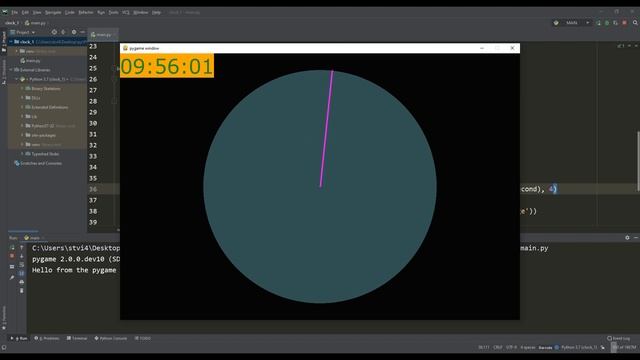The width and height of the screenshot is (640, 360).
Task: Open the Project view dropdown
Action: coord(23,32)
